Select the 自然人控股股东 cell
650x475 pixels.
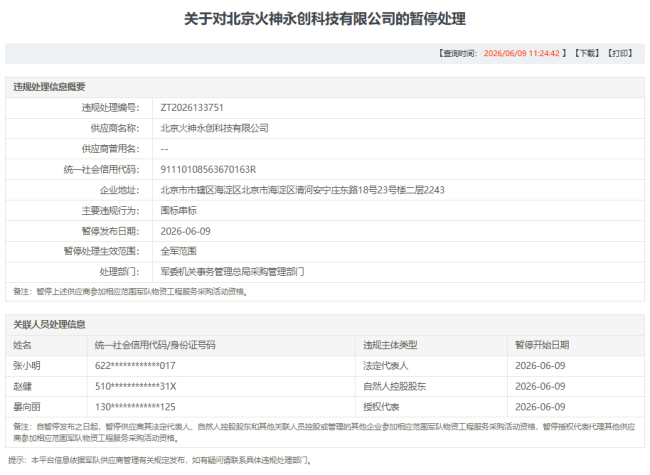[395, 387]
